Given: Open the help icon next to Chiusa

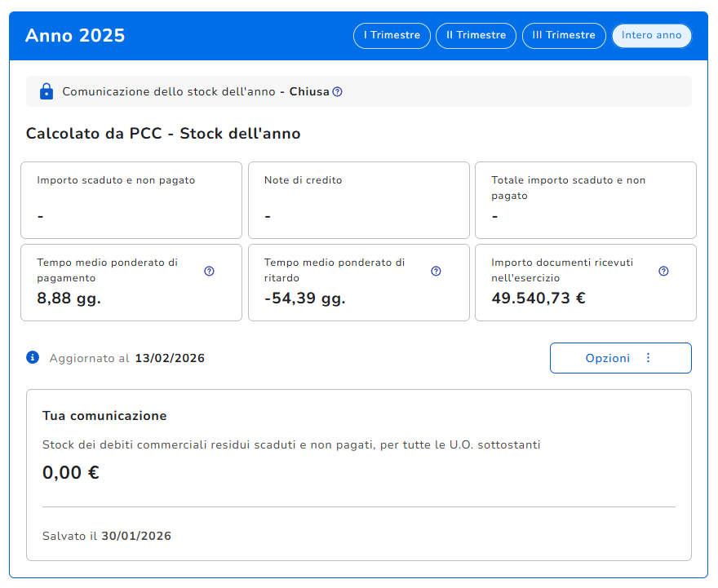Looking at the screenshot, I should point(338,92).
